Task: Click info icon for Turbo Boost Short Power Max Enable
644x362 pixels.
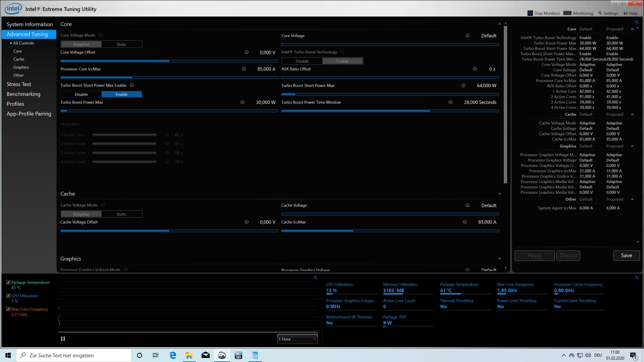Action: click(132, 85)
